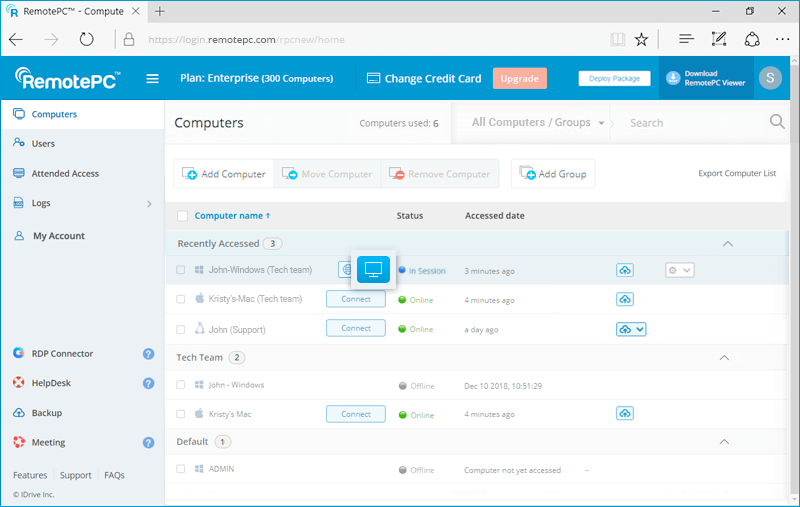This screenshot has width=800, height=507.
Task: Click site lock icon in address bar
Action: 129,39
